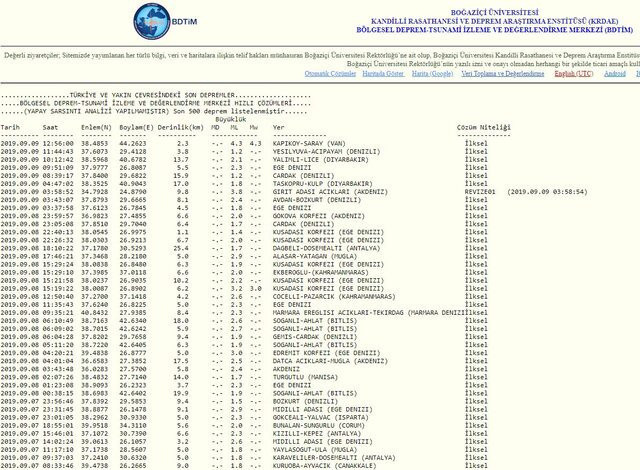Open the Android link
The width and height of the screenshot is (640, 470).
(x=615, y=74)
